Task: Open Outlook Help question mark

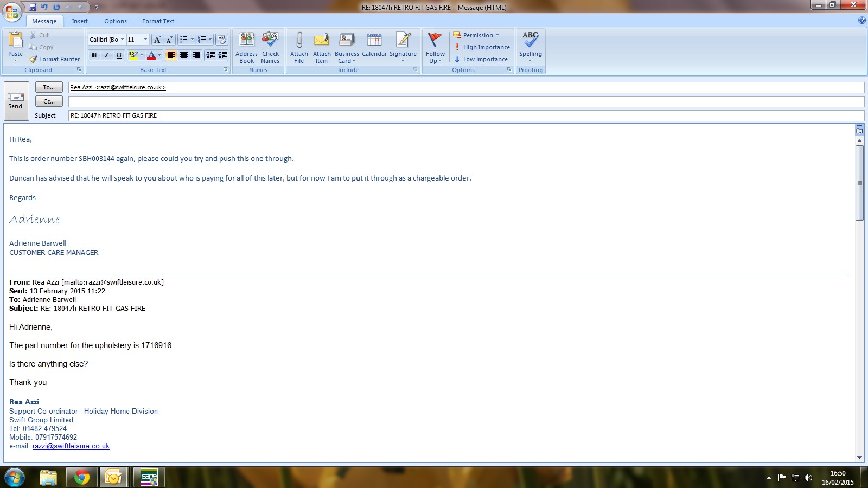Action: [x=862, y=21]
